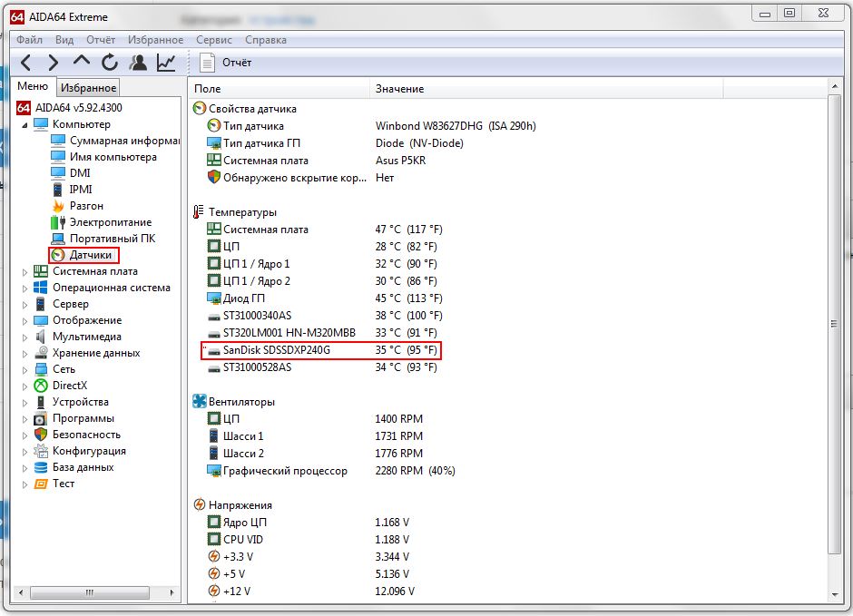Click the speaker icon beside Мультимедиа
Screen dimensions: 853x616
pyautogui.click(x=41, y=337)
